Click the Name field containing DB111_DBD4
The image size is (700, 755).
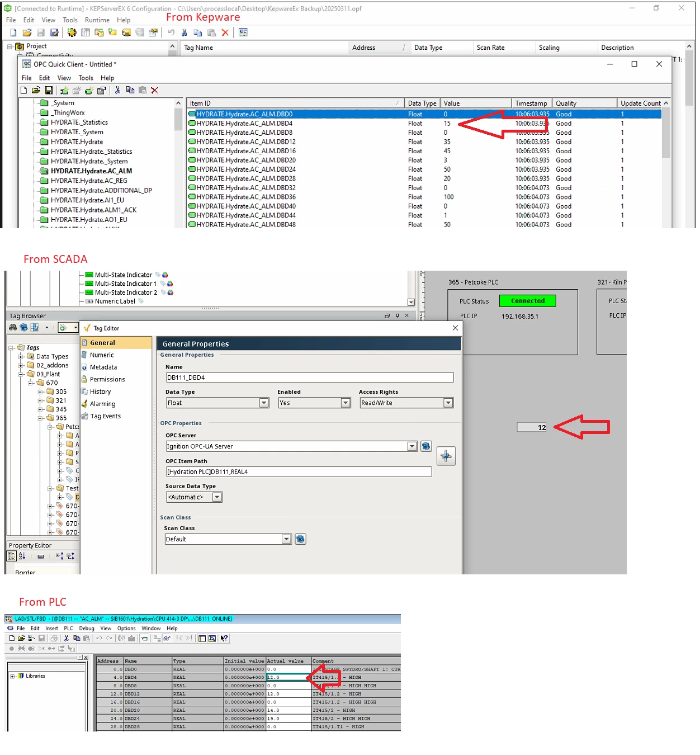[x=310, y=377]
